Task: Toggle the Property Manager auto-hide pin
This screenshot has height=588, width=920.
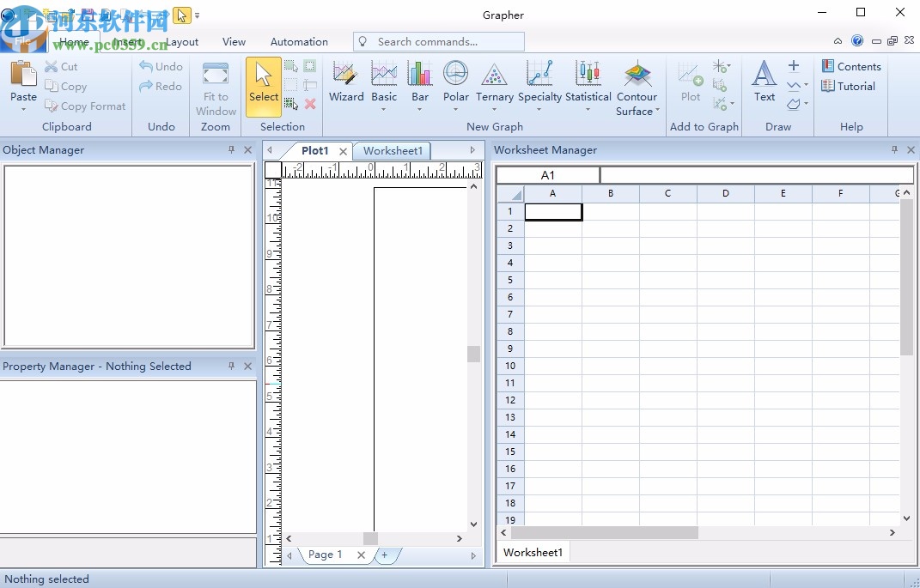Action: pos(230,366)
